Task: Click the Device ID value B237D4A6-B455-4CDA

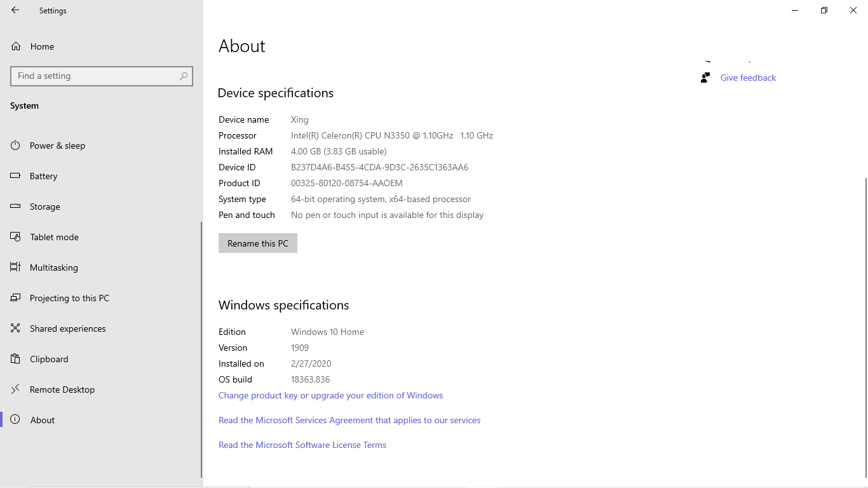Action: (379, 167)
